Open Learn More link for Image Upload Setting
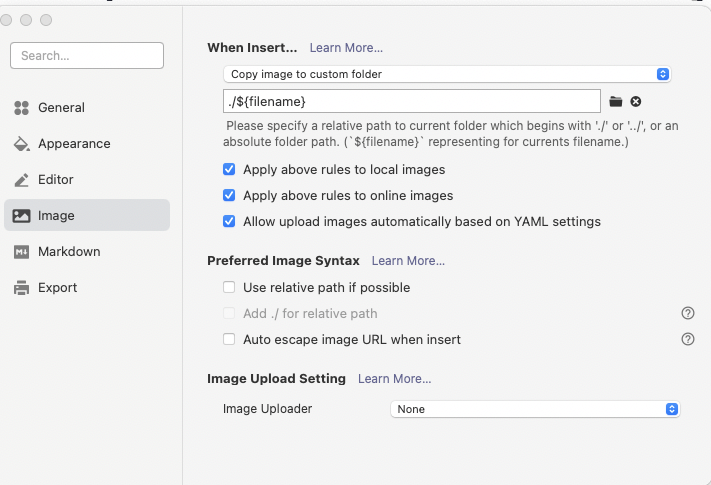 coord(394,379)
